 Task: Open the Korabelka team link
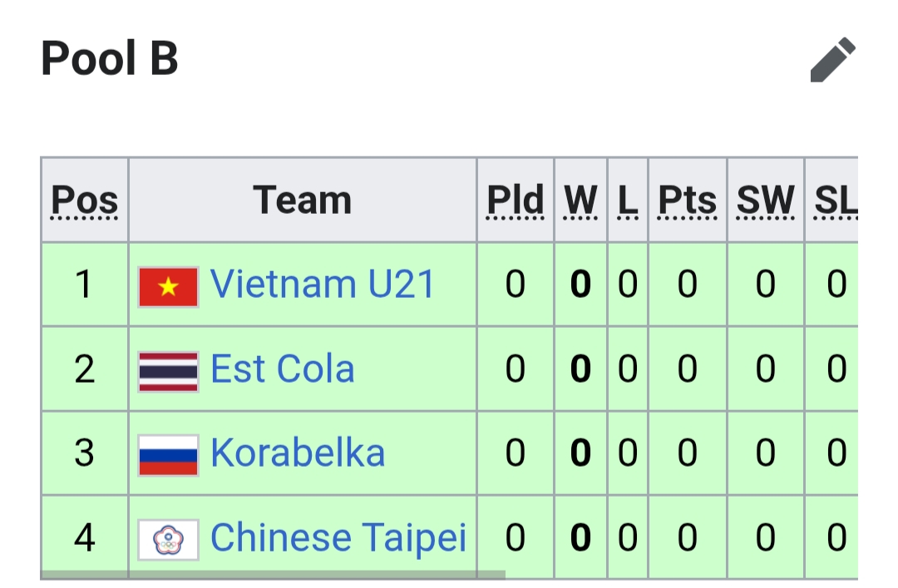coord(298,452)
